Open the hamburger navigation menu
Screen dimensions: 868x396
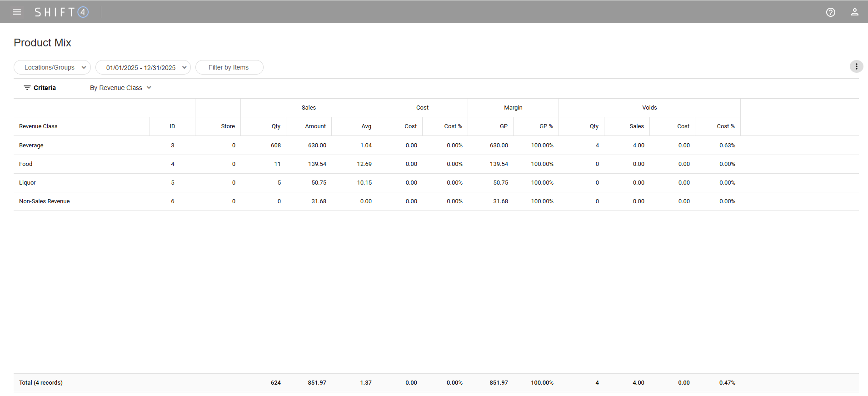tap(17, 12)
